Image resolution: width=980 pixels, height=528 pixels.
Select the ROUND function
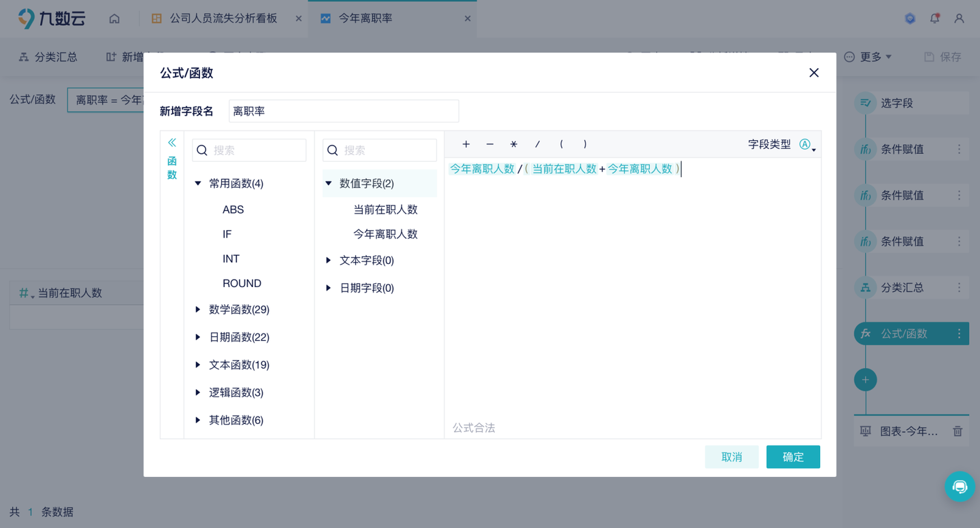click(x=242, y=283)
